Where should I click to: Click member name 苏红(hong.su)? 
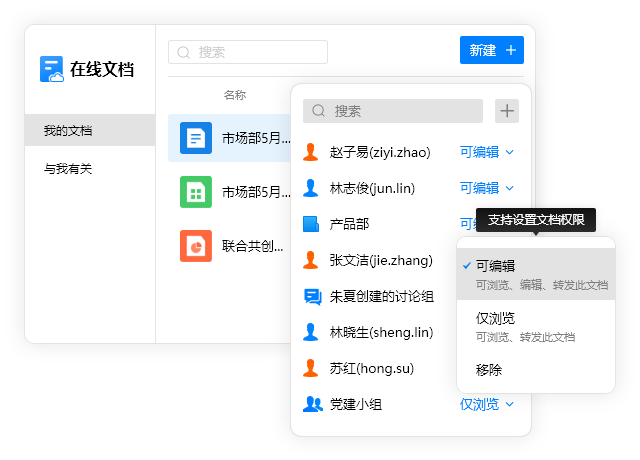click(x=372, y=368)
